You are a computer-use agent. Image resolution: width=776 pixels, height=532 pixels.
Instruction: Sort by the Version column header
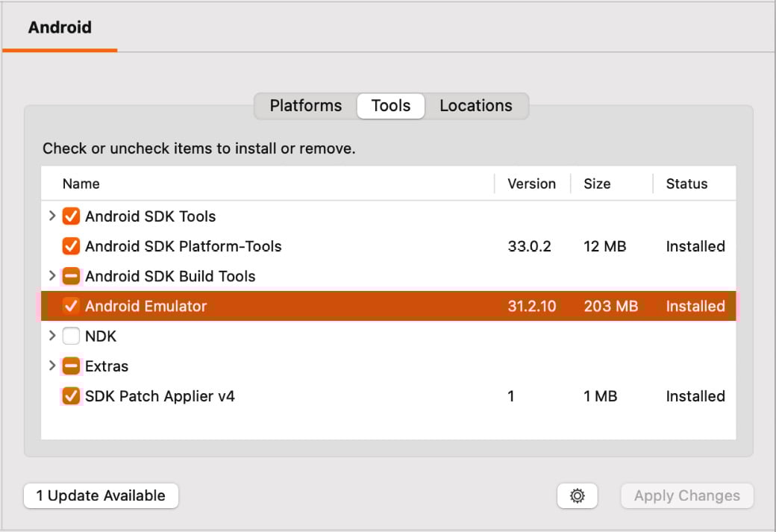tap(531, 184)
